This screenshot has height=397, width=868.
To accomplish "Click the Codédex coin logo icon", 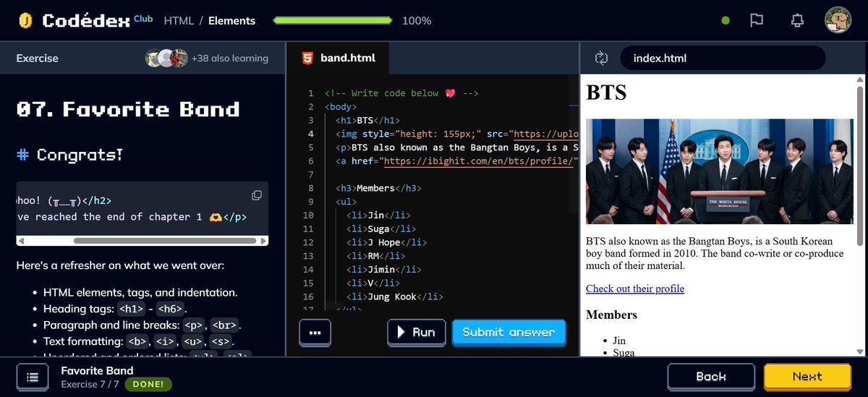I will click(25, 21).
